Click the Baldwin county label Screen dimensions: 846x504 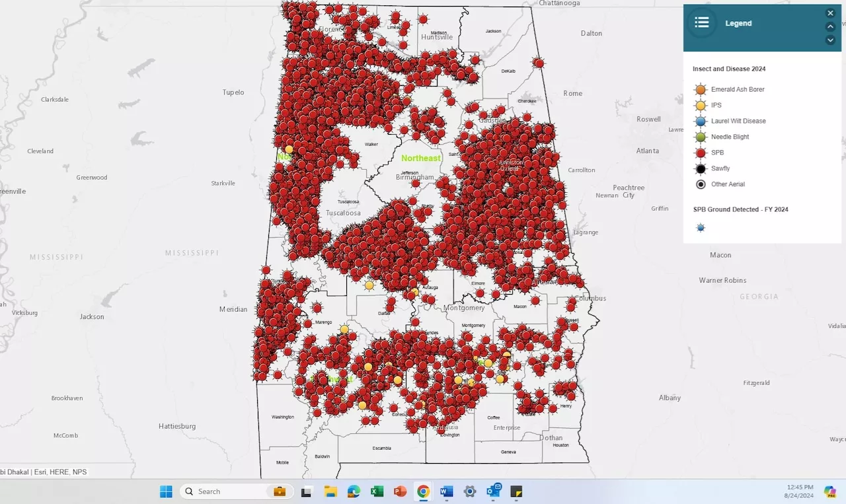point(323,456)
